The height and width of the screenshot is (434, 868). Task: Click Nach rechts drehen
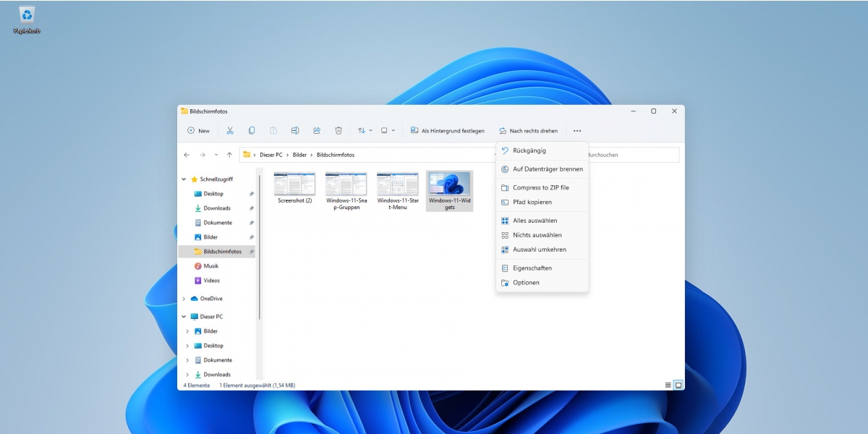[528, 131]
